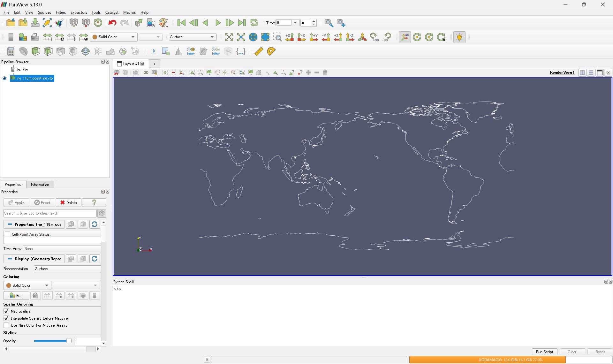Click the Play animation button
This screenshot has width=613, height=364.
218,23
